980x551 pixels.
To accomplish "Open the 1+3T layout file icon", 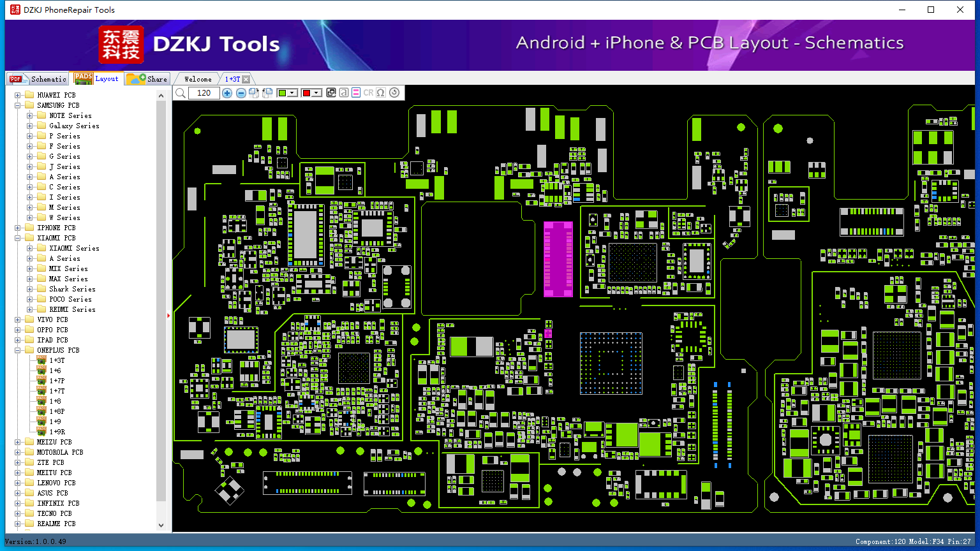I will [41, 360].
